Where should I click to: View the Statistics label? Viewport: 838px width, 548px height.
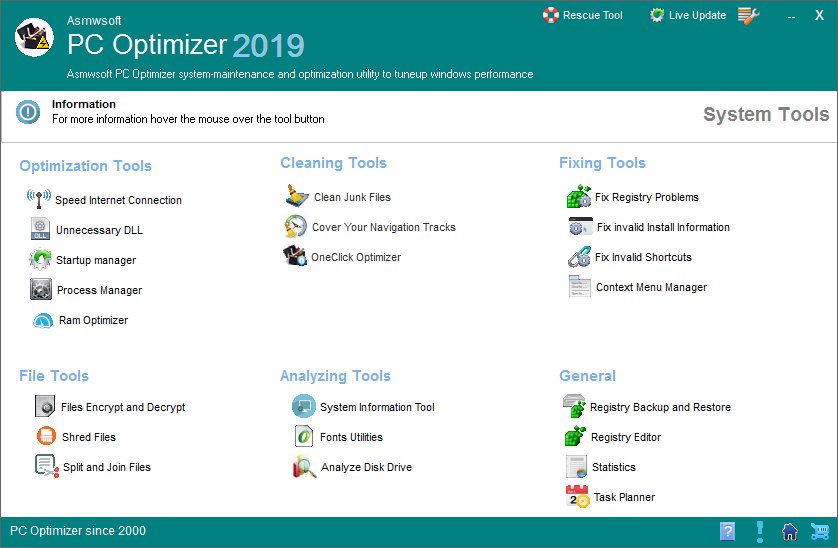614,467
